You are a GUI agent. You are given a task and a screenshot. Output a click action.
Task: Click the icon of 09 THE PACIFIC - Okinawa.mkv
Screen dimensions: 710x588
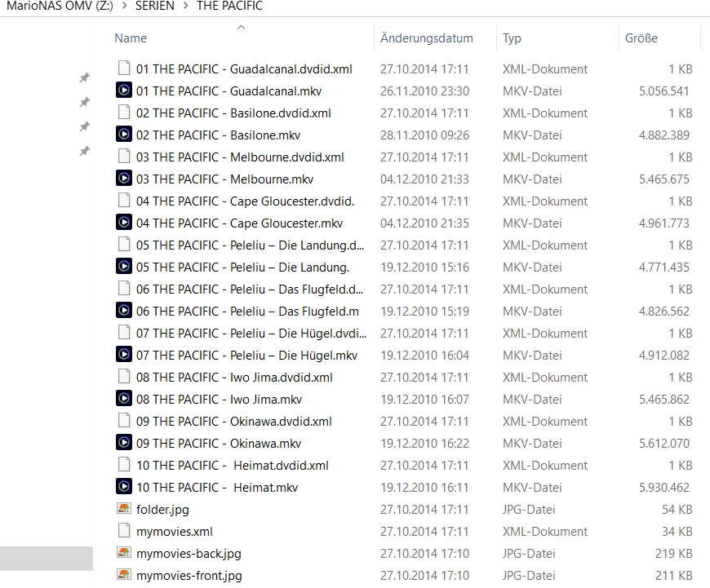(123, 442)
